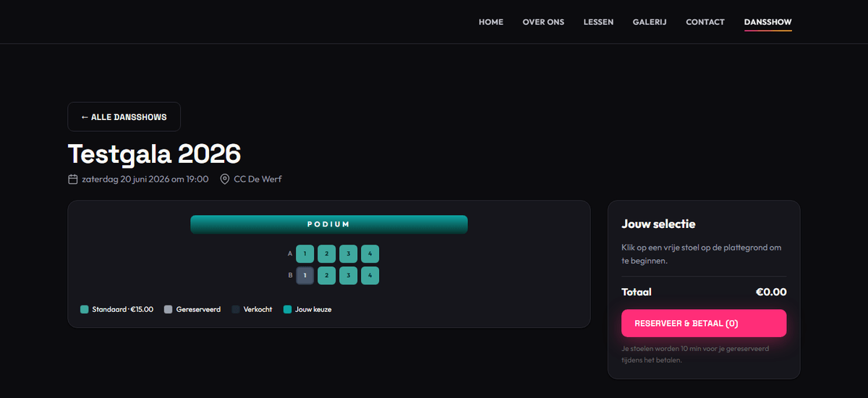This screenshot has width=868, height=398.
Task: Click the Reserveer & Betaal button
Action: (704, 323)
